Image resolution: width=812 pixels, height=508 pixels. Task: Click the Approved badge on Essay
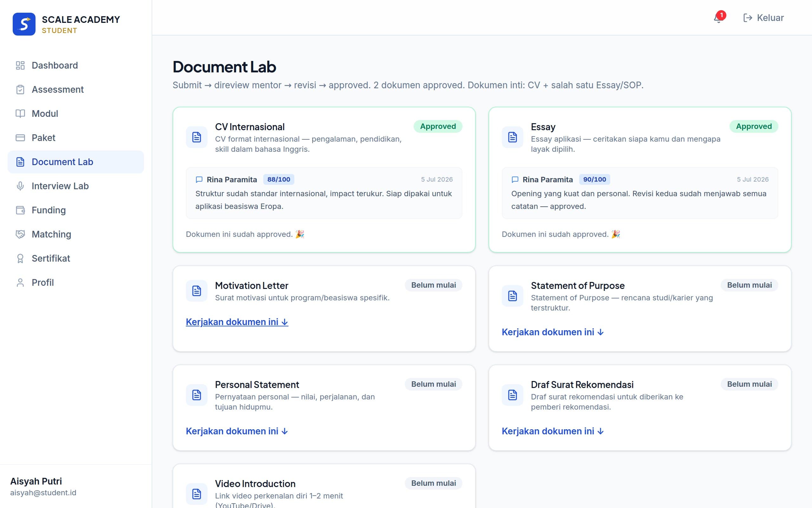754,126
